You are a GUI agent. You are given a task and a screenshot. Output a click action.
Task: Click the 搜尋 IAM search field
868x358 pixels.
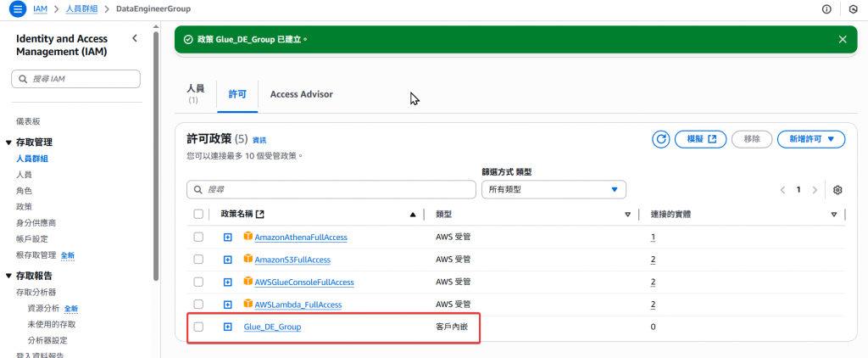click(75, 79)
